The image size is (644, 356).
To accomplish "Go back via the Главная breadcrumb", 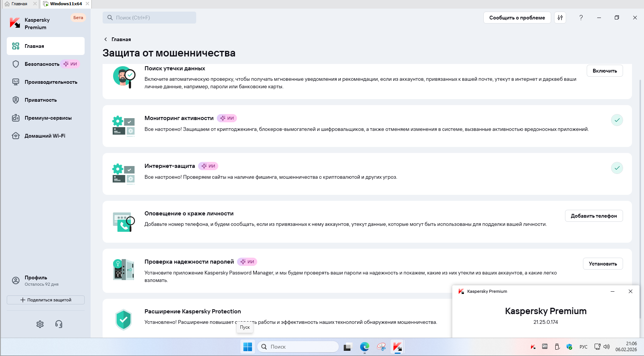I will (118, 39).
